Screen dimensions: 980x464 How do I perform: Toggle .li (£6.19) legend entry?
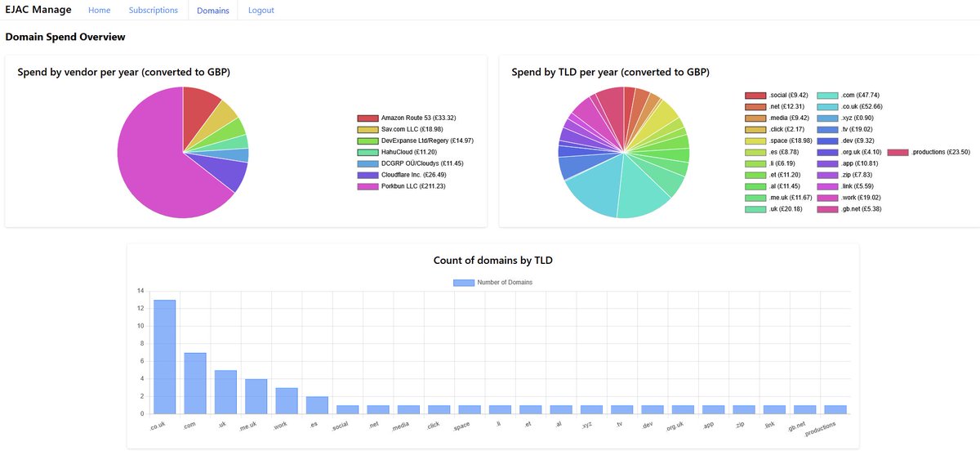pyautogui.click(x=771, y=164)
